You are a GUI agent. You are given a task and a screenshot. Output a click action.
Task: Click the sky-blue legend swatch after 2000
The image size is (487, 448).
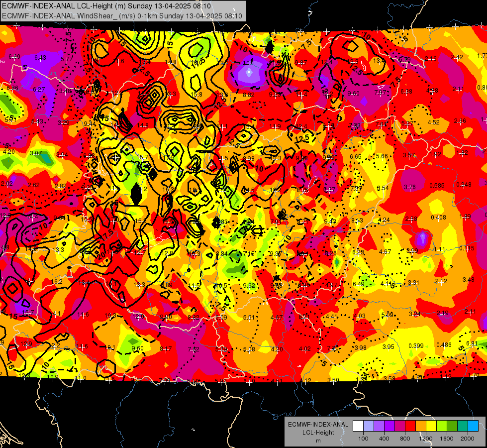[473, 426]
